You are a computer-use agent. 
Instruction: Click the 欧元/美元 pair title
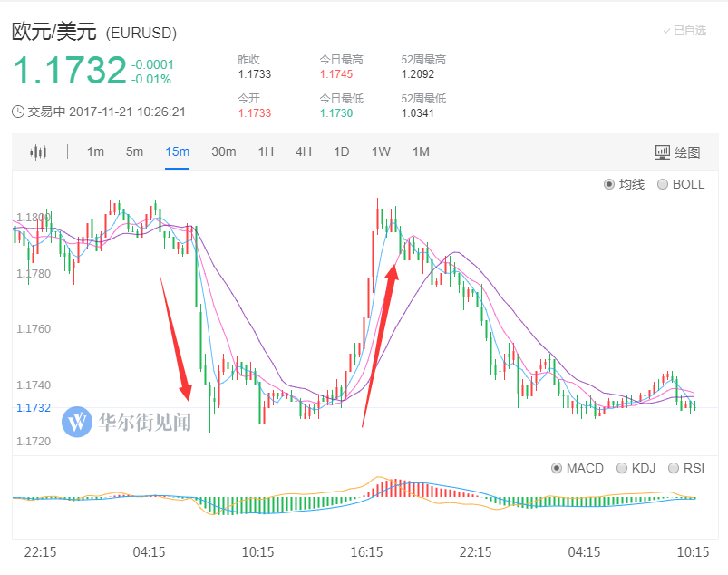(x=53, y=32)
